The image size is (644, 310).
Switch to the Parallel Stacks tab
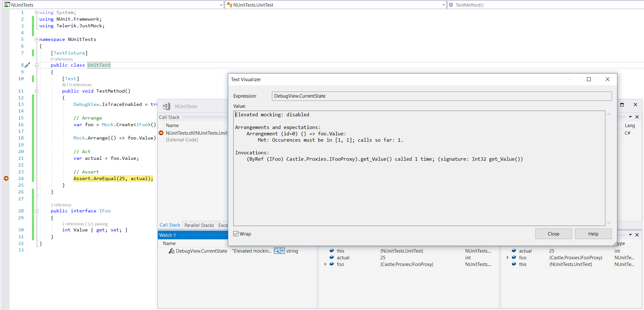click(199, 225)
